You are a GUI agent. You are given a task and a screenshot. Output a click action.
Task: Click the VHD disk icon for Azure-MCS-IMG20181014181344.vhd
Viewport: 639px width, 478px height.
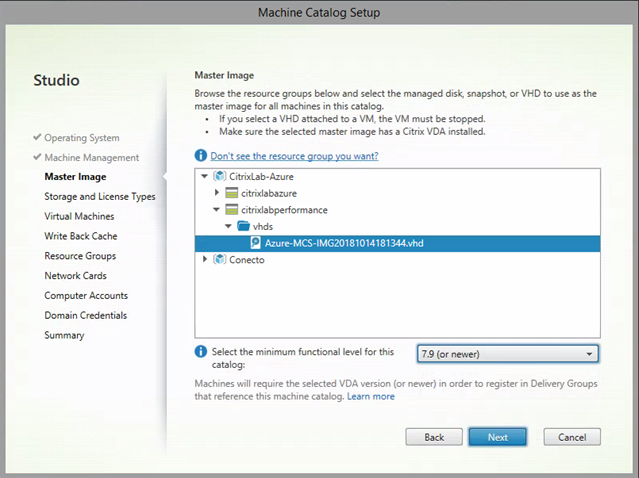(255, 243)
